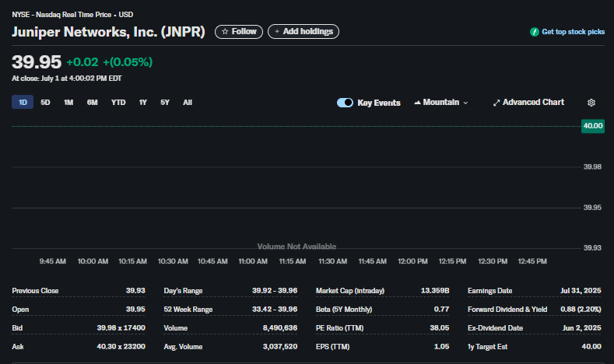Viewport: 614px width, 364px height.
Task: Click the Previous Close label
Action: coord(35,291)
